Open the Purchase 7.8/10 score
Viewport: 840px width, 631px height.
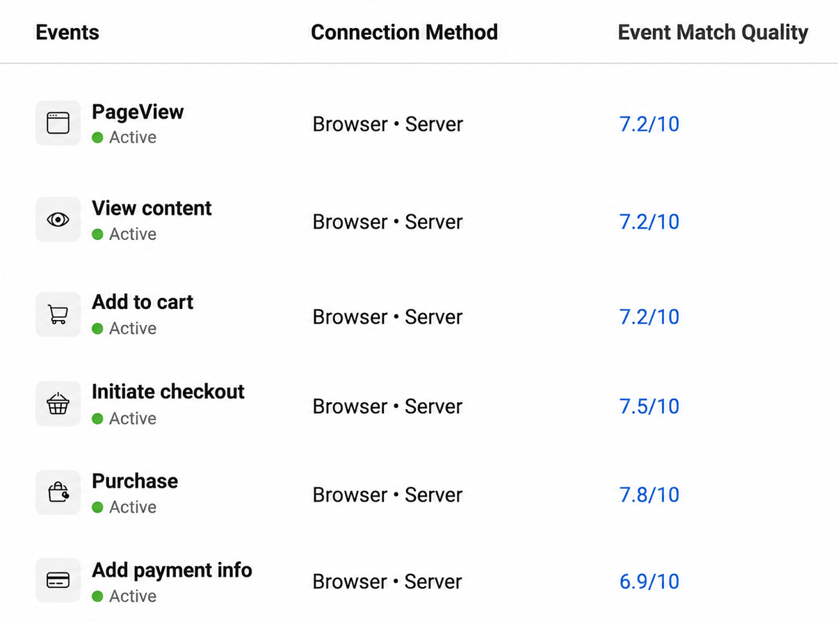649,495
